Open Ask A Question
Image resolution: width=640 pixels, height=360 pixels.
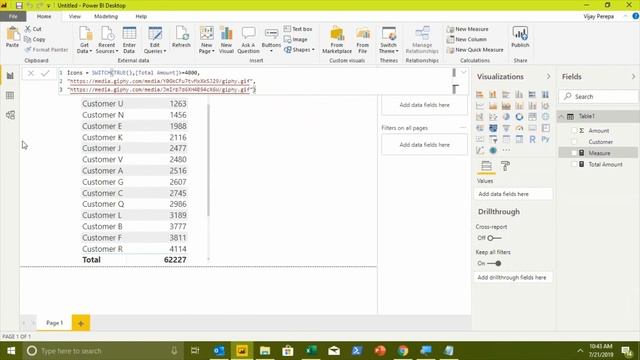(248, 40)
